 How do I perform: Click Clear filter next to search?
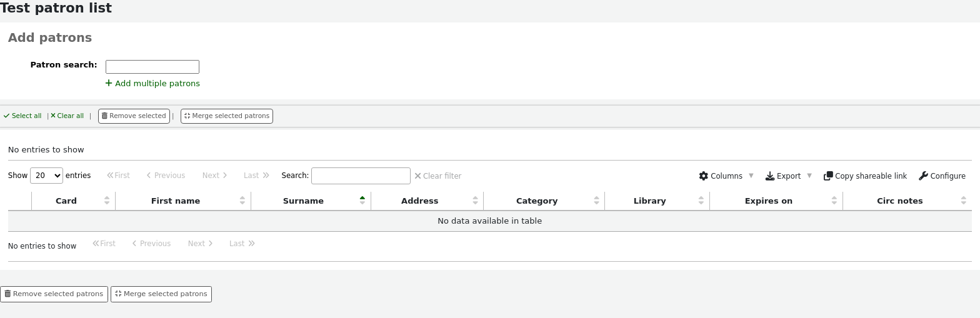[438, 176]
